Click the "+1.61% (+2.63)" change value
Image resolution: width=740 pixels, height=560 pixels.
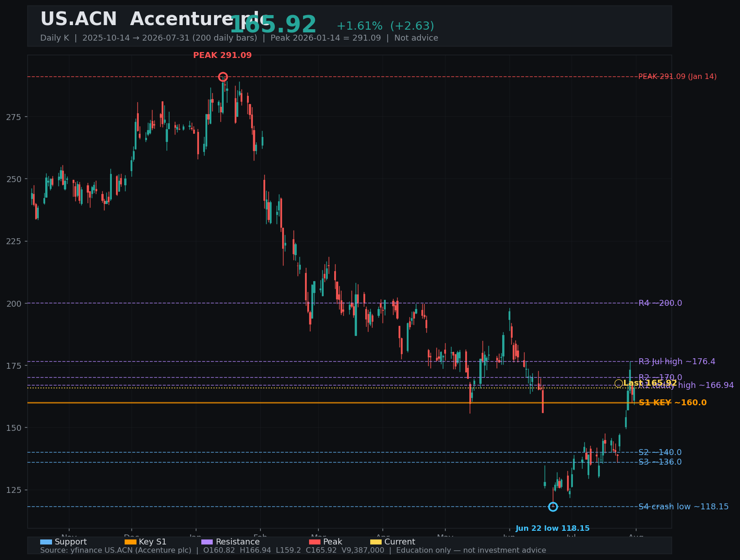(x=385, y=26)
